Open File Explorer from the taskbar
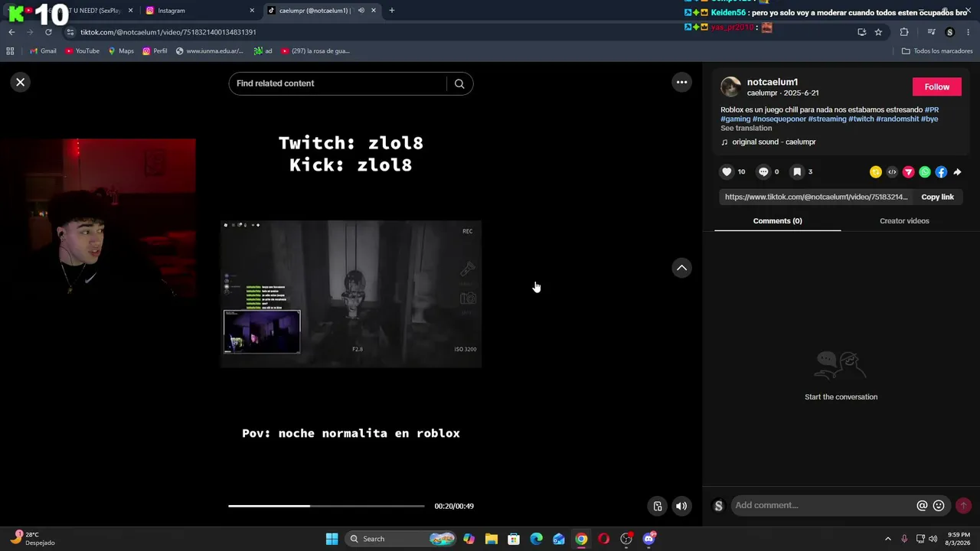Screen dimensions: 980x551 click(492, 539)
